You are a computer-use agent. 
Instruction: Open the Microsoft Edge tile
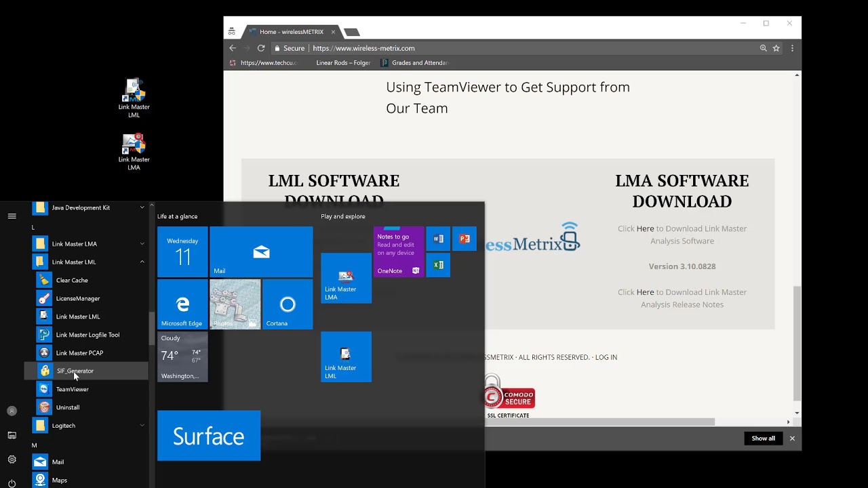click(182, 304)
